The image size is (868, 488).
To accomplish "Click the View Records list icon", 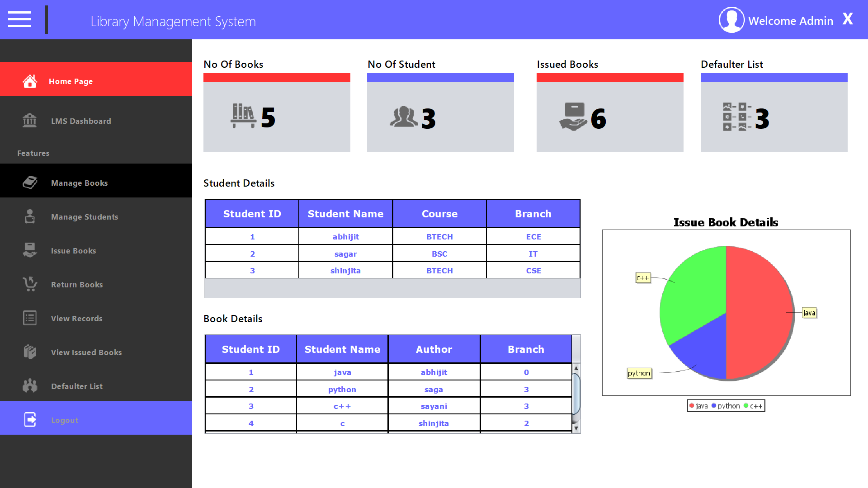I will (30, 318).
